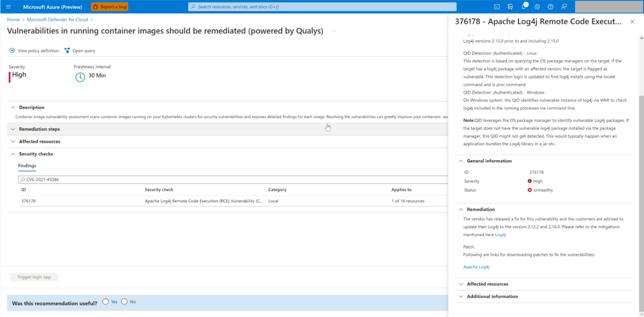Launch Cloud Shell from the top bar
The image size is (644, 317).
click(497, 7)
